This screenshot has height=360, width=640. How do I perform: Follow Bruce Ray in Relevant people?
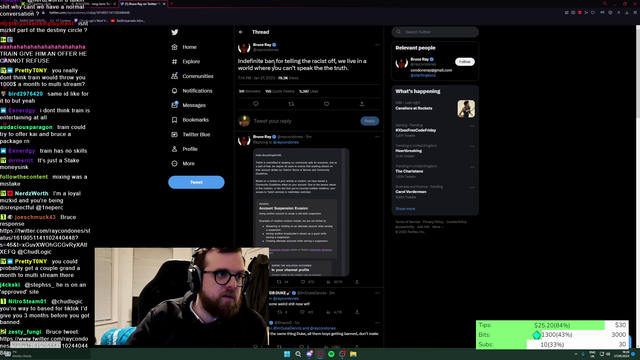[464, 62]
